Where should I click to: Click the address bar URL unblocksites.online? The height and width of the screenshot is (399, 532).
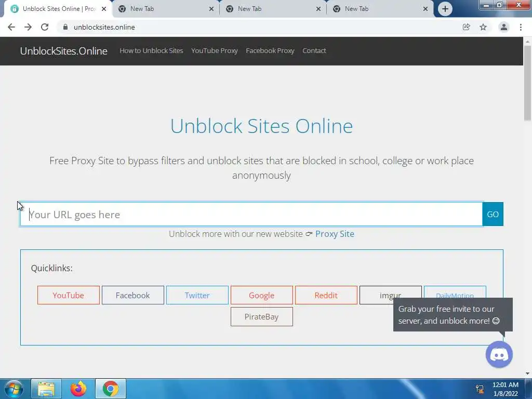click(x=104, y=27)
